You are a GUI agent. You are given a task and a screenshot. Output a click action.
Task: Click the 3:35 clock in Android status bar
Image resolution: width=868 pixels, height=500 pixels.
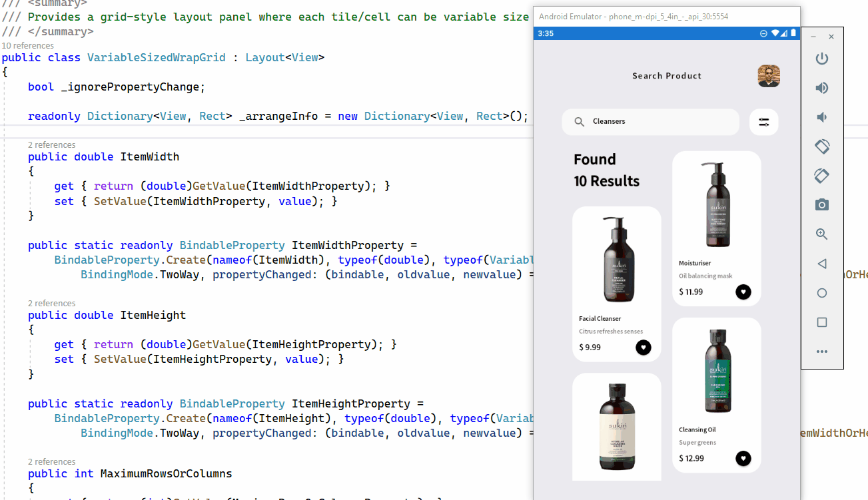pyautogui.click(x=546, y=33)
